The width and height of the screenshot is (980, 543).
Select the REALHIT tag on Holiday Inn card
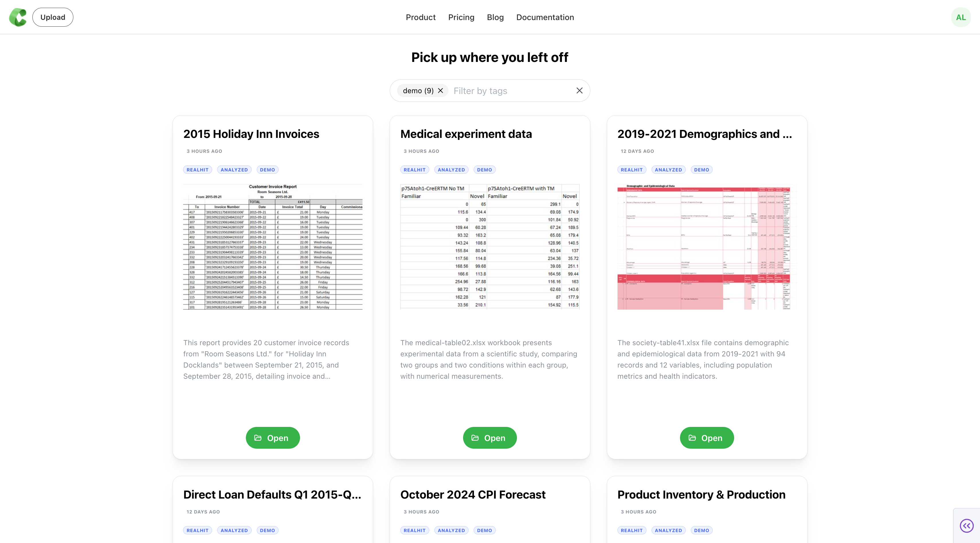(x=197, y=170)
